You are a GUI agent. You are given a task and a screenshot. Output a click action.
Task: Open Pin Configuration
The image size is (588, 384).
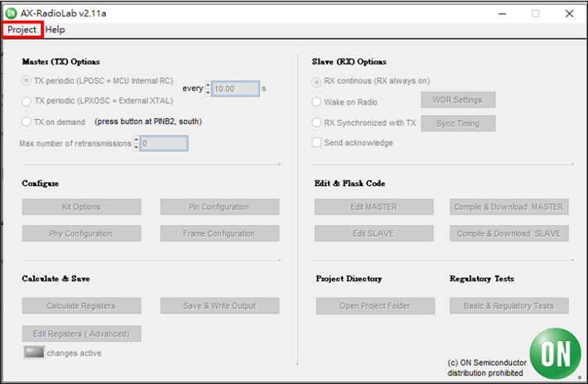coord(219,207)
